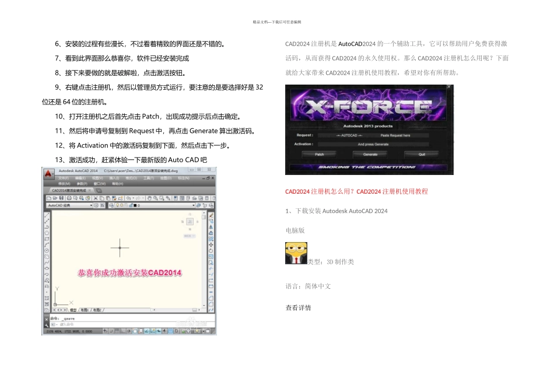
Task: Open the 帮助(H) menu in AutoCAD
Action: point(118,184)
